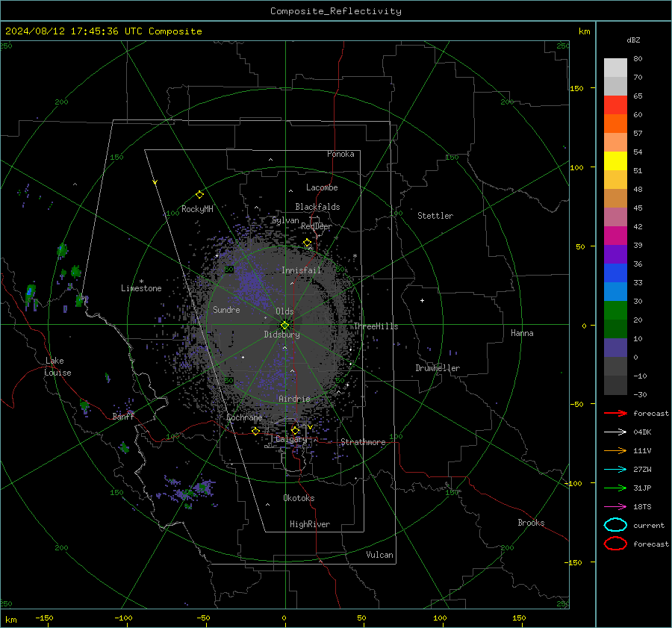Click the Olds city label

click(284, 311)
